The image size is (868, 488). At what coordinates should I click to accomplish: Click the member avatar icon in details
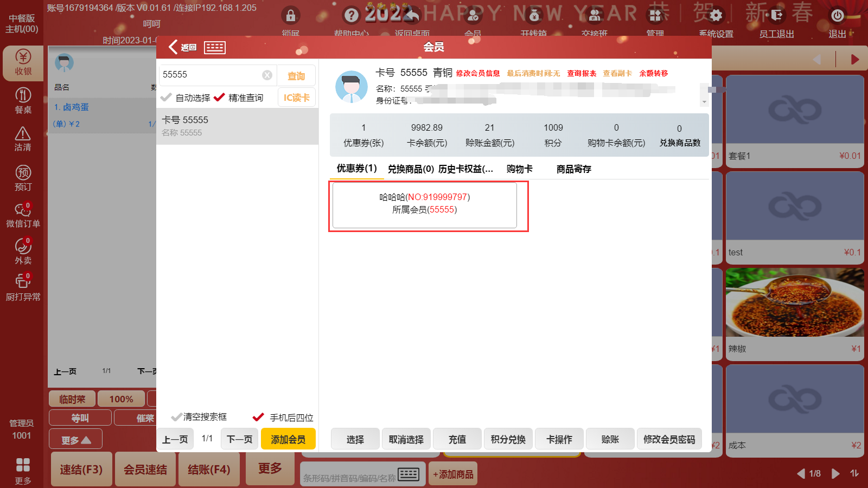[352, 87]
